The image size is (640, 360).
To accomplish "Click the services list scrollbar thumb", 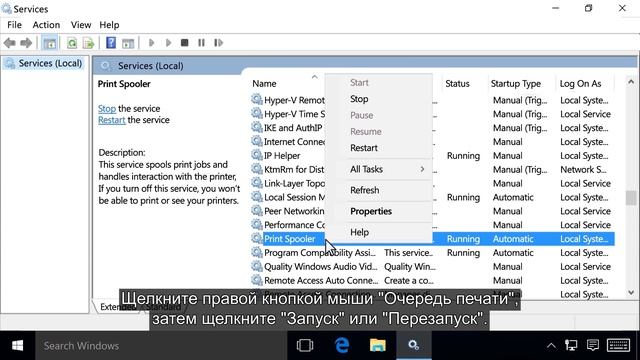I will pos(631,198).
